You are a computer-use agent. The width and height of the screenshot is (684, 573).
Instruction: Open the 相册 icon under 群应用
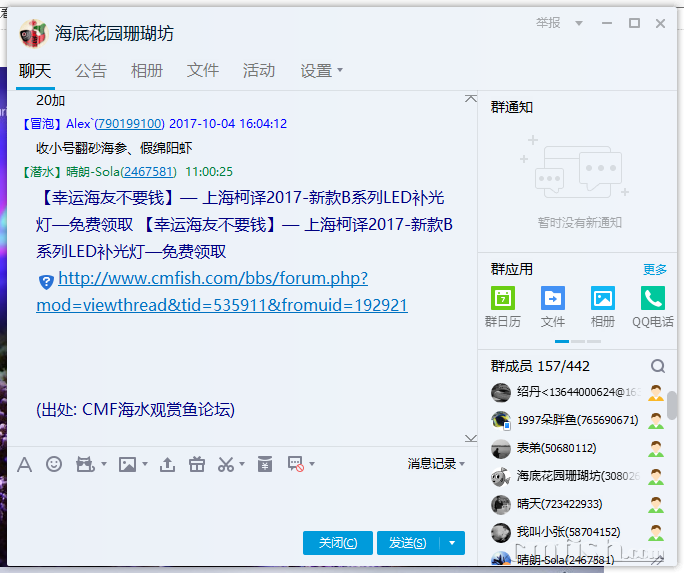coord(602,298)
